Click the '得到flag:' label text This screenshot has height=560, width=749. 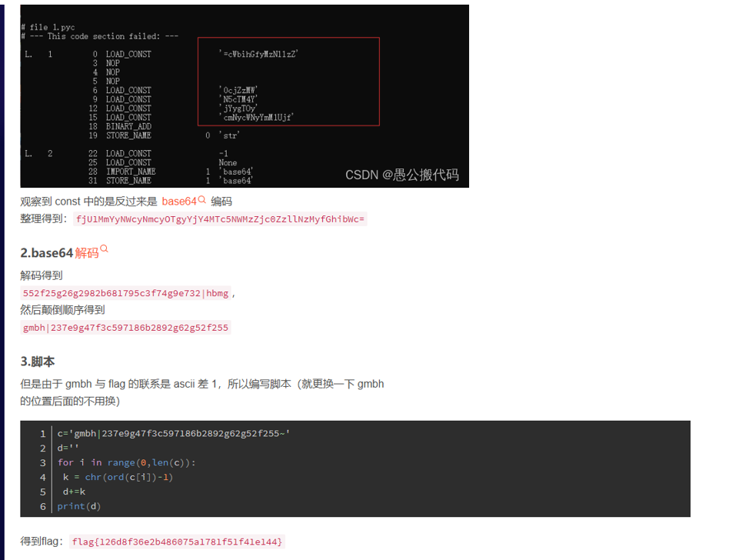point(42,542)
